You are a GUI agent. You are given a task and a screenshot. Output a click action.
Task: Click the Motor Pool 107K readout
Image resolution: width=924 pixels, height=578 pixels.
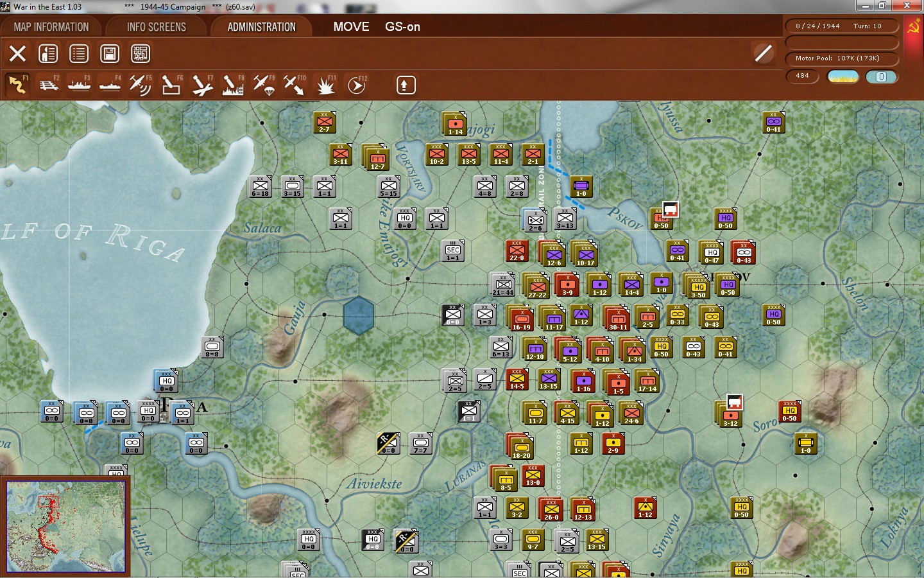(x=842, y=58)
